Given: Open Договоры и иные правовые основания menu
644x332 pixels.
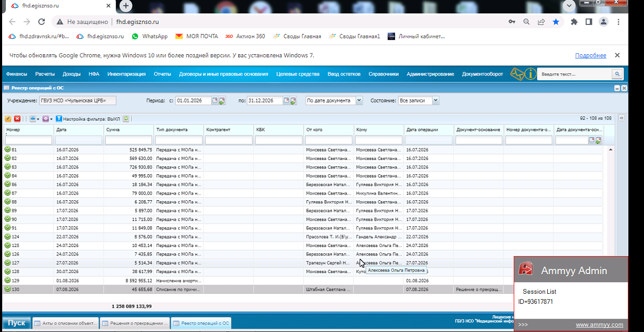Looking at the screenshot, I should click(x=223, y=74).
